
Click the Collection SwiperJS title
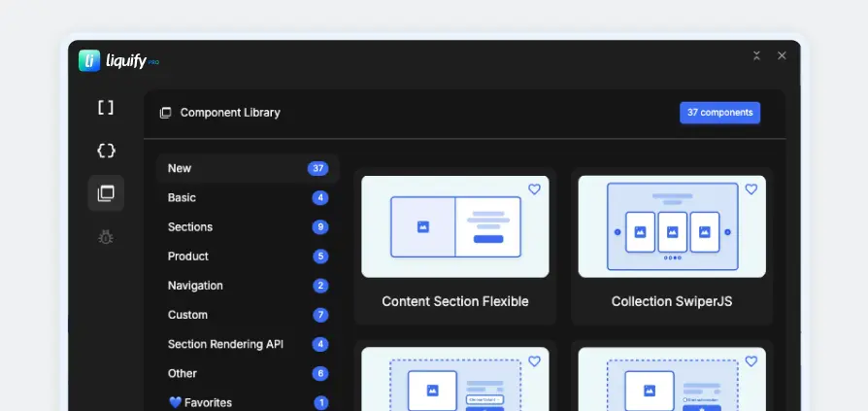[672, 301]
